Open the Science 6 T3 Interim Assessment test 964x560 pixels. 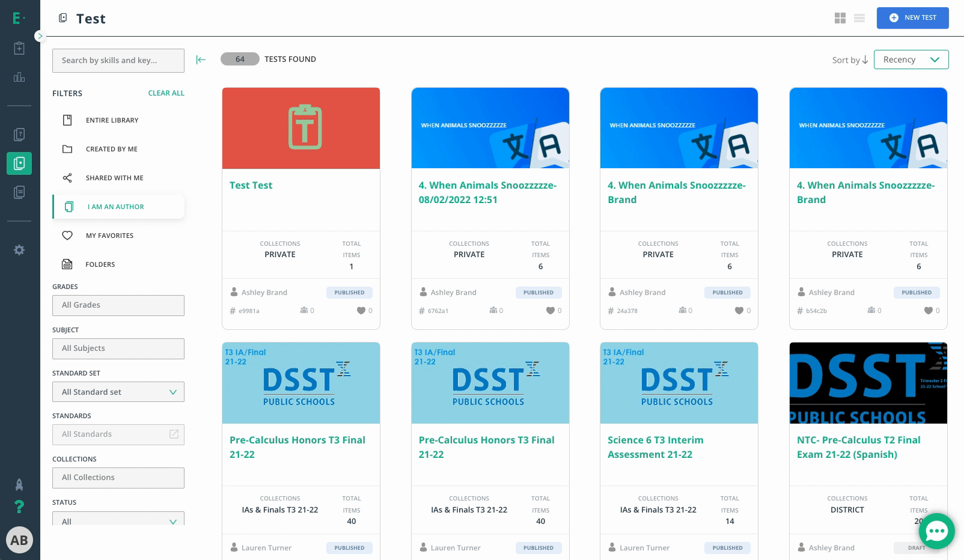[x=655, y=447]
